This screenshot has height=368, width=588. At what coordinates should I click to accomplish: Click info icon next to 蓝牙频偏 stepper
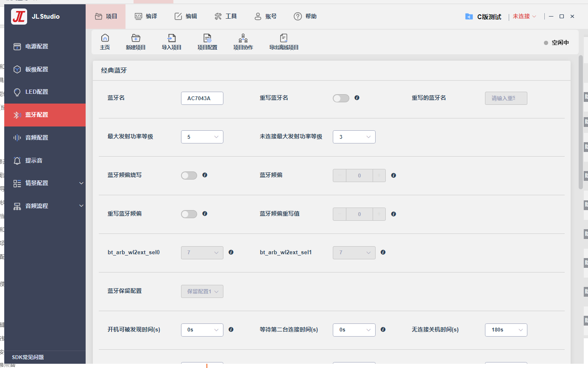[x=393, y=175]
